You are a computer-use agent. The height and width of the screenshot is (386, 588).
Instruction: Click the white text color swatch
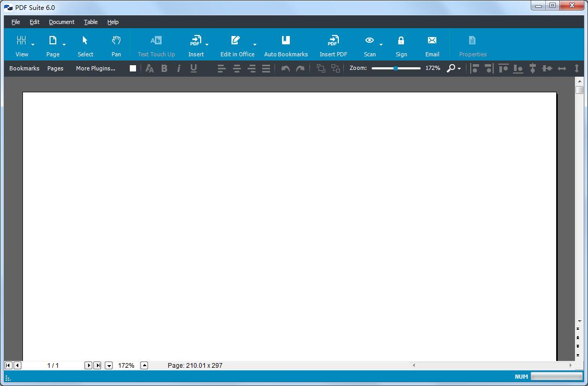pyautogui.click(x=133, y=68)
